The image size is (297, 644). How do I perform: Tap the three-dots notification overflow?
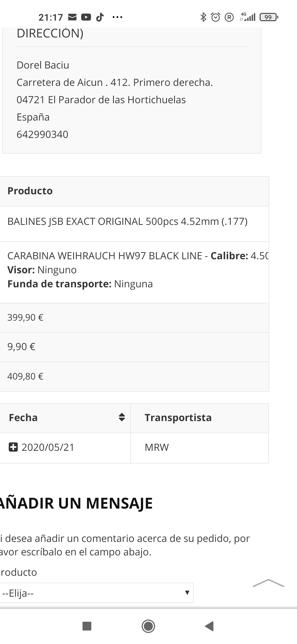click(117, 17)
